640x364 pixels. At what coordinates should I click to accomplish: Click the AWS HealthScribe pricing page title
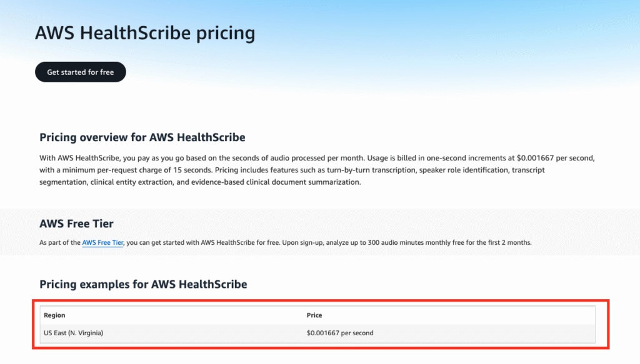pyautogui.click(x=145, y=33)
